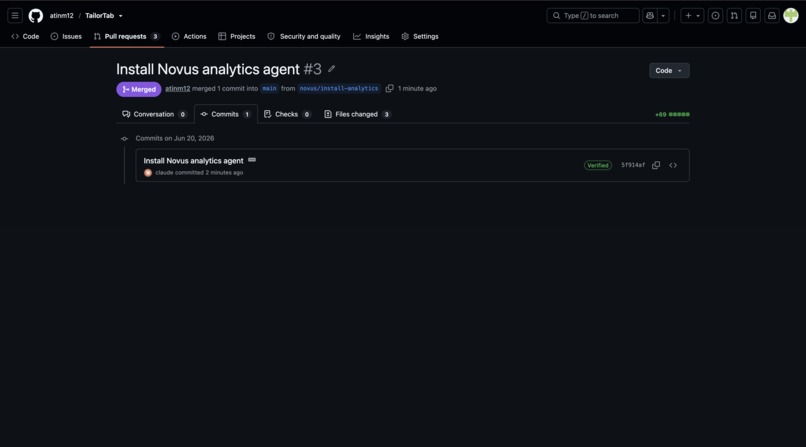This screenshot has width=806, height=447.
Task: Open the atinm12 owner link
Action: point(61,15)
